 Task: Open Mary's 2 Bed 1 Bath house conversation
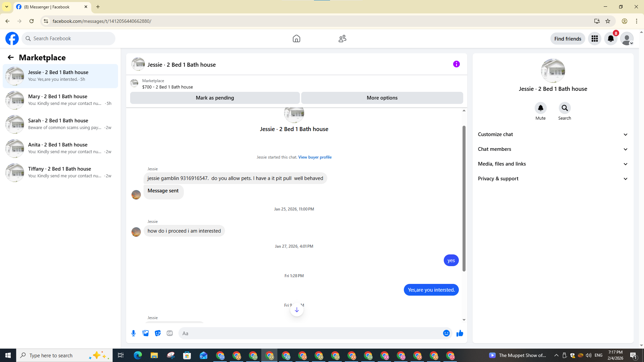[60, 100]
